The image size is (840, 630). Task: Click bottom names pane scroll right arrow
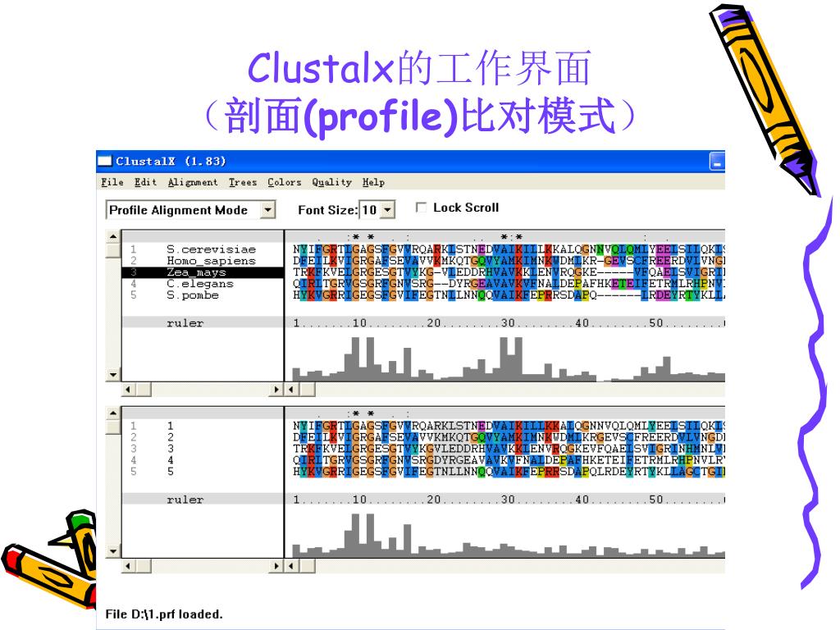coord(276,566)
